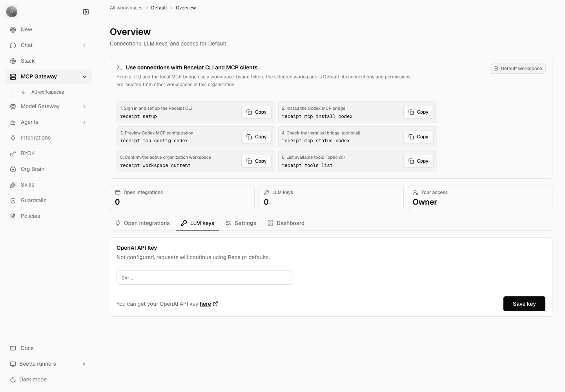The width and height of the screenshot is (565, 392).
Task: Open the OpenAI API key here link
Action: [205, 304]
